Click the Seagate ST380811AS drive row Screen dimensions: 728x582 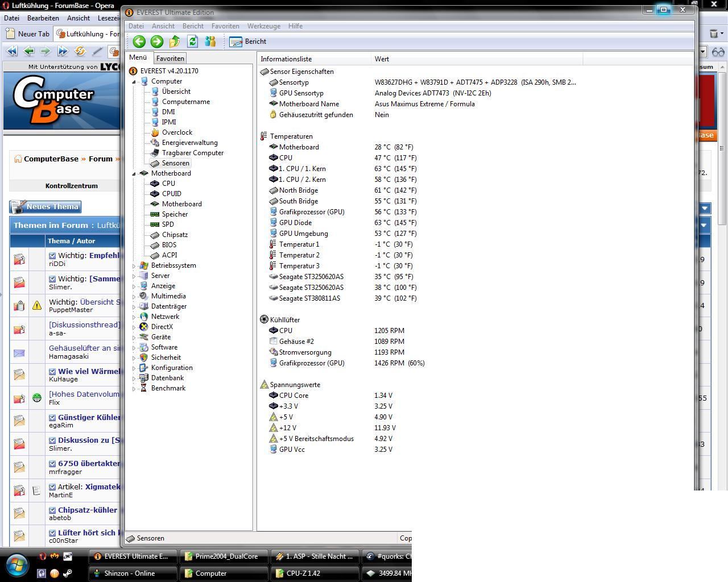pyautogui.click(x=344, y=298)
